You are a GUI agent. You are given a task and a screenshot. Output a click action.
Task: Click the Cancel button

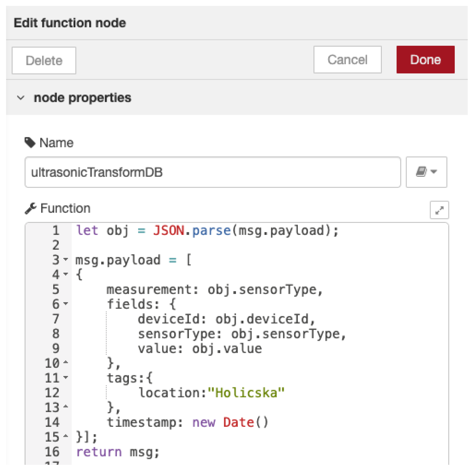click(347, 60)
